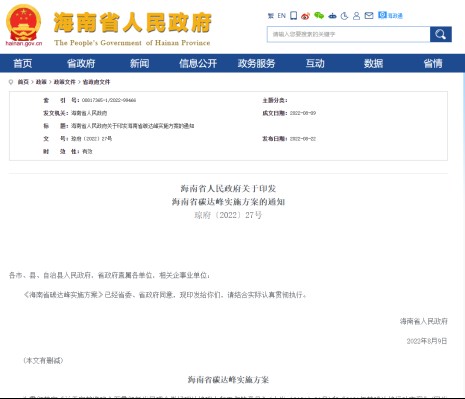Open the 政务服务 navigation menu
This screenshot has height=399, width=465.
click(x=256, y=63)
